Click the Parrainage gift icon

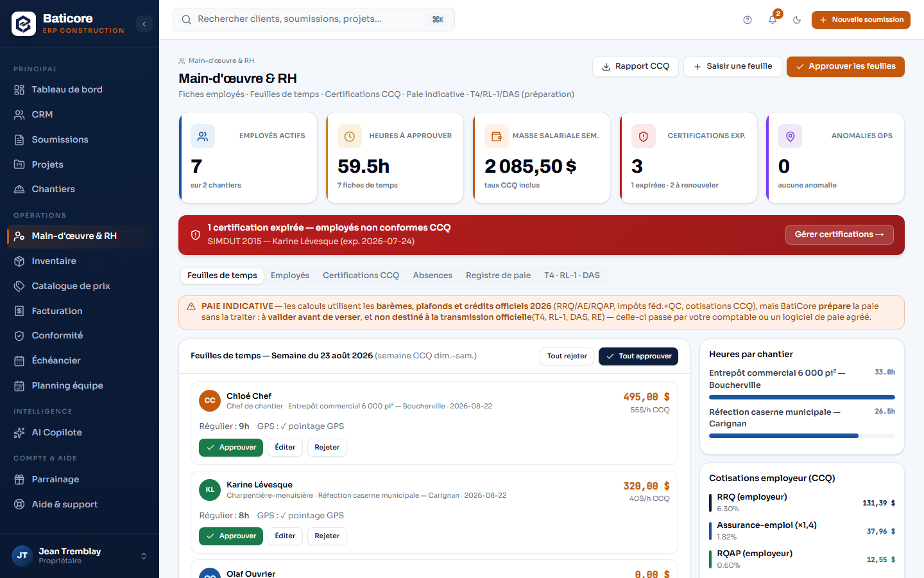tap(19, 479)
